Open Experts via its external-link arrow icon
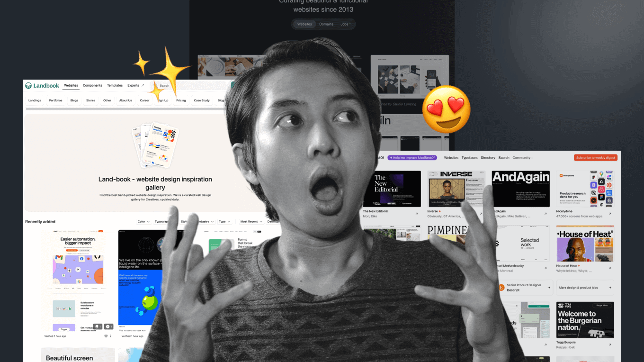Screen dimensions: 644x362 pos(143,85)
